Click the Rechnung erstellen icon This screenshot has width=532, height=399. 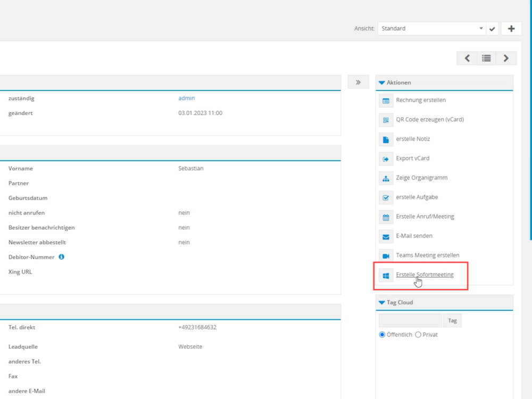(386, 101)
